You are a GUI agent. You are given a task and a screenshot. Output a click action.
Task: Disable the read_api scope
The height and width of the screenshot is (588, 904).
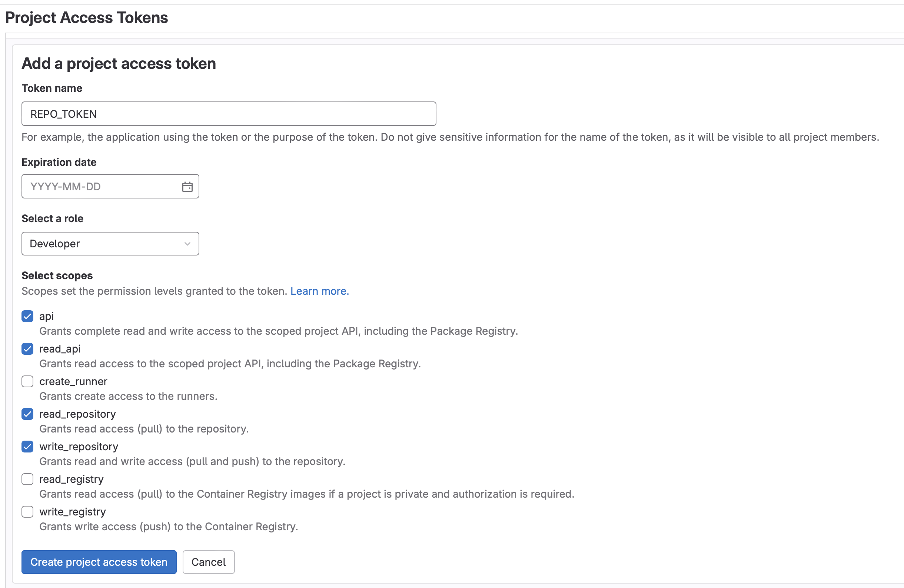(x=27, y=349)
